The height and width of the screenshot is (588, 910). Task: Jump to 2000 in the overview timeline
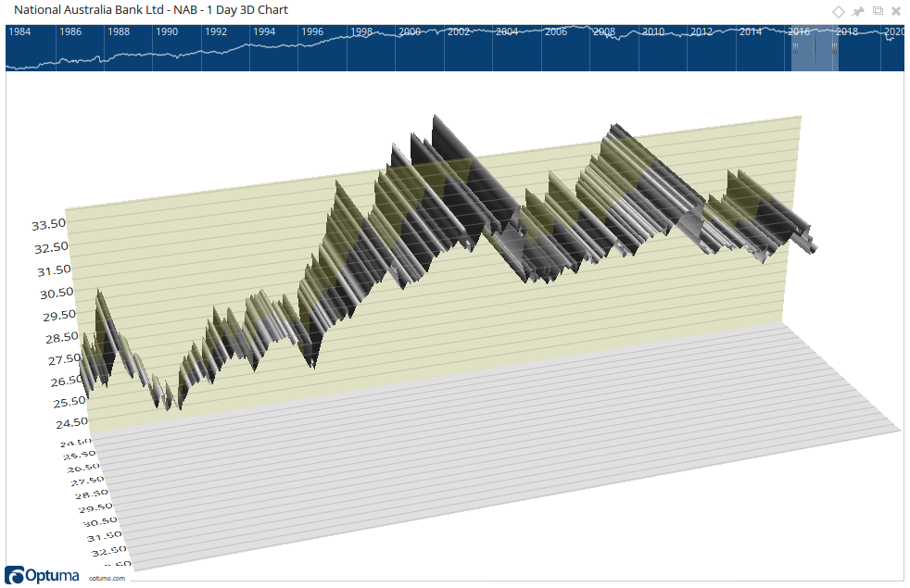tap(410, 31)
